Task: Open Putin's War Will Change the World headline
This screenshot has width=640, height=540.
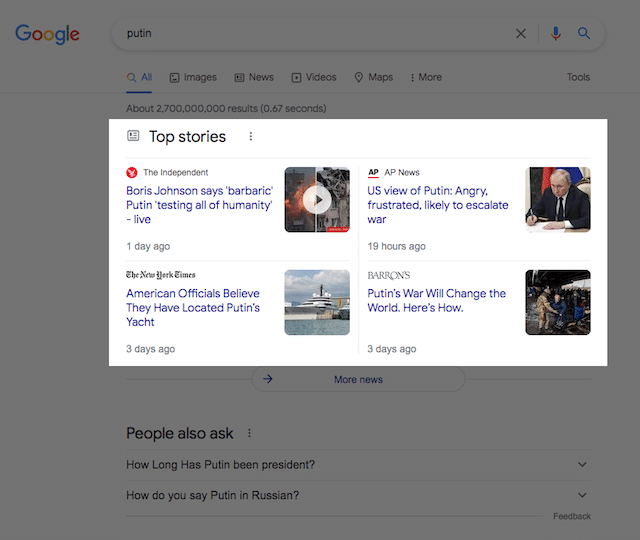Action: (437, 300)
